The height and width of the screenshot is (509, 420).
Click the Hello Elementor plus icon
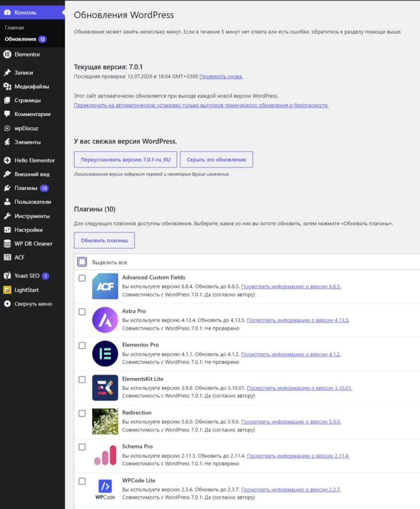7,160
